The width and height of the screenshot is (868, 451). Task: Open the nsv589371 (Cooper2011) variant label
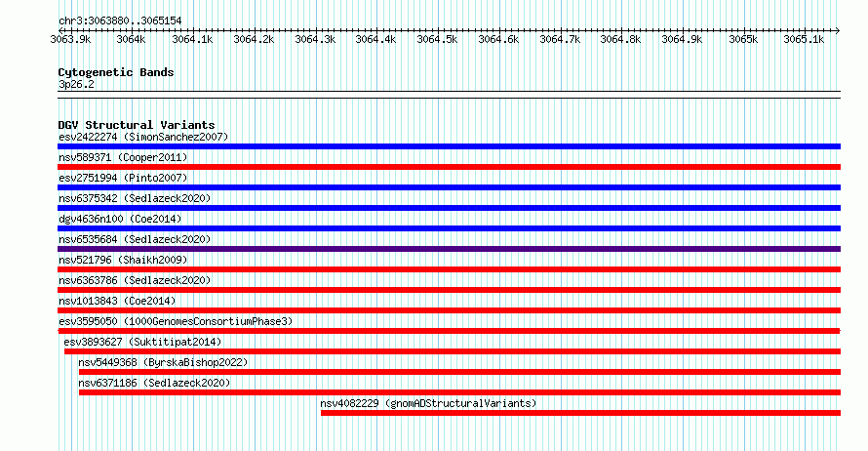tap(123, 157)
